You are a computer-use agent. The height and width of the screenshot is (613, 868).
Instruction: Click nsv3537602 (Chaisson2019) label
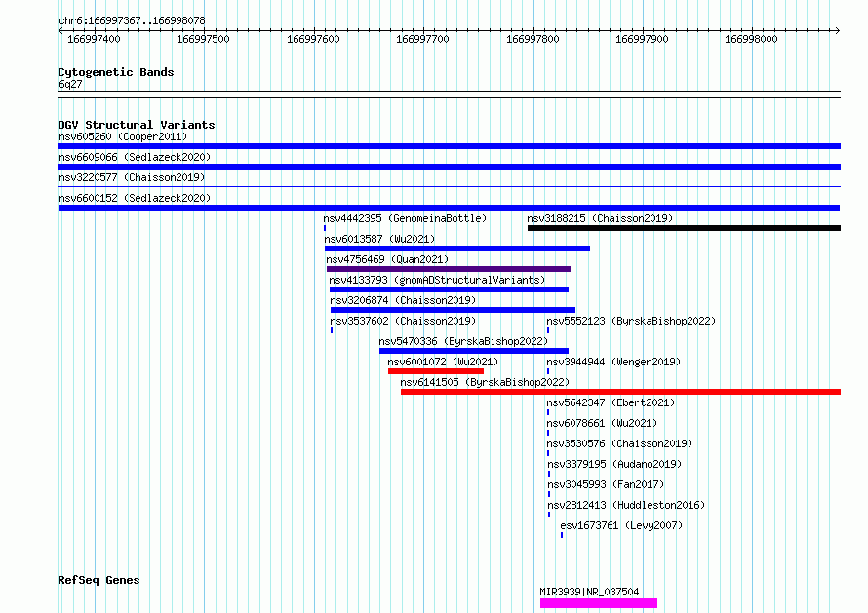pos(403,321)
